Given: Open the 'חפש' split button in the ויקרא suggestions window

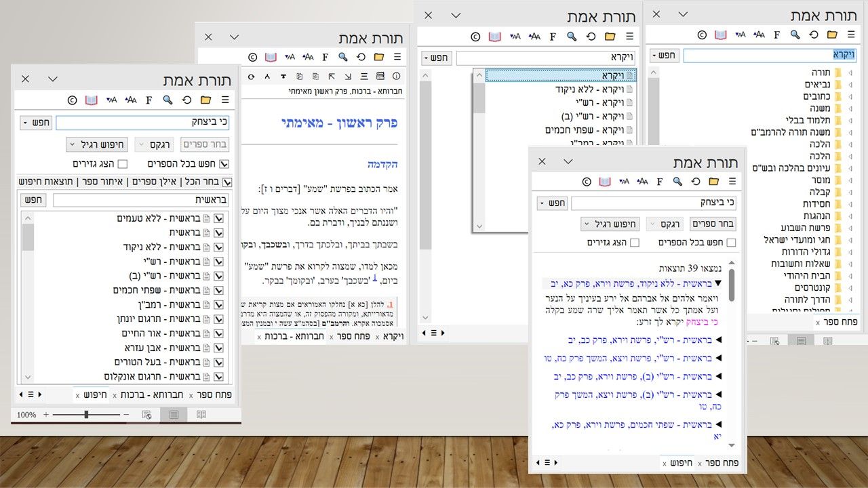Looking at the screenshot, I should [436, 58].
